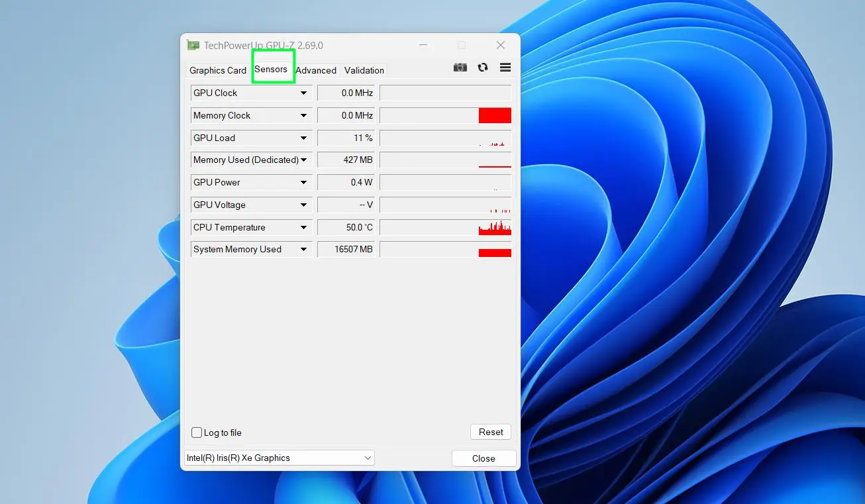Switch to the Graphics Card tab

tap(217, 70)
